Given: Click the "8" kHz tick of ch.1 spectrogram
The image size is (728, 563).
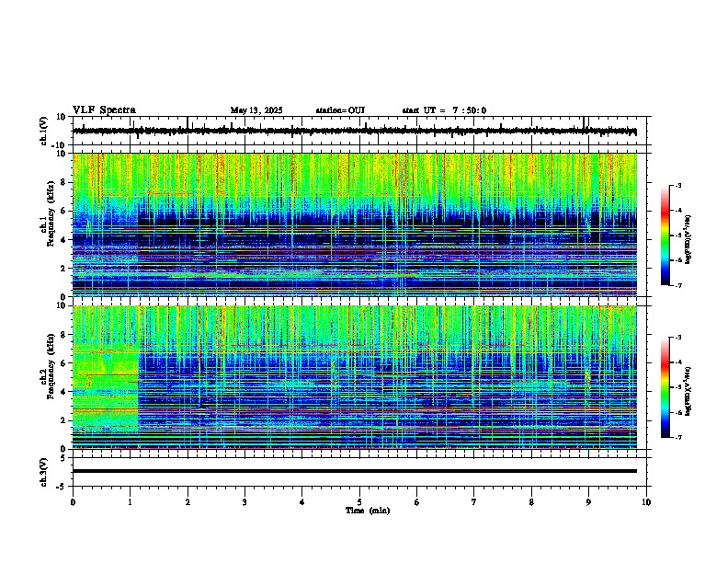Looking at the screenshot, I should (x=64, y=182).
